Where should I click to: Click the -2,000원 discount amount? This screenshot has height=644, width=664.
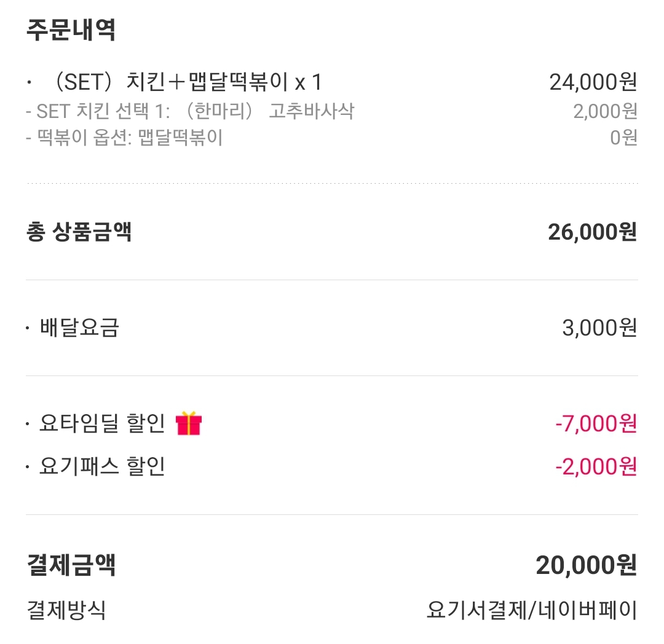click(596, 467)
